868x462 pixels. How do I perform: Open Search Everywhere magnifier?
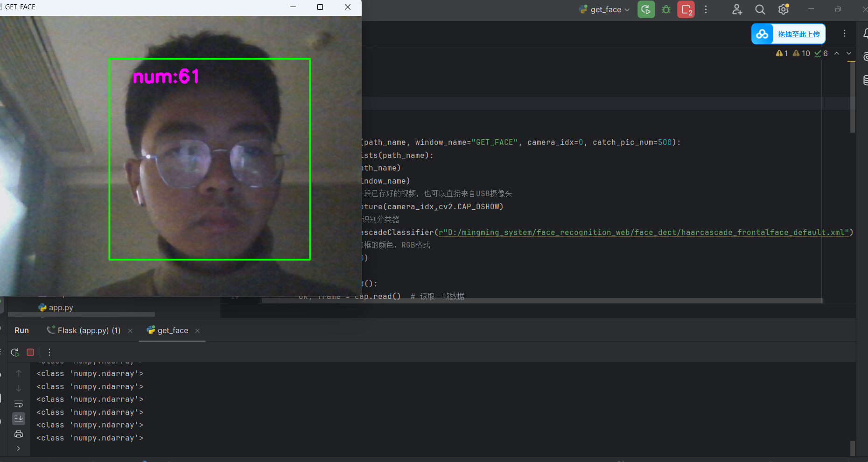click(x=760, y=9)
